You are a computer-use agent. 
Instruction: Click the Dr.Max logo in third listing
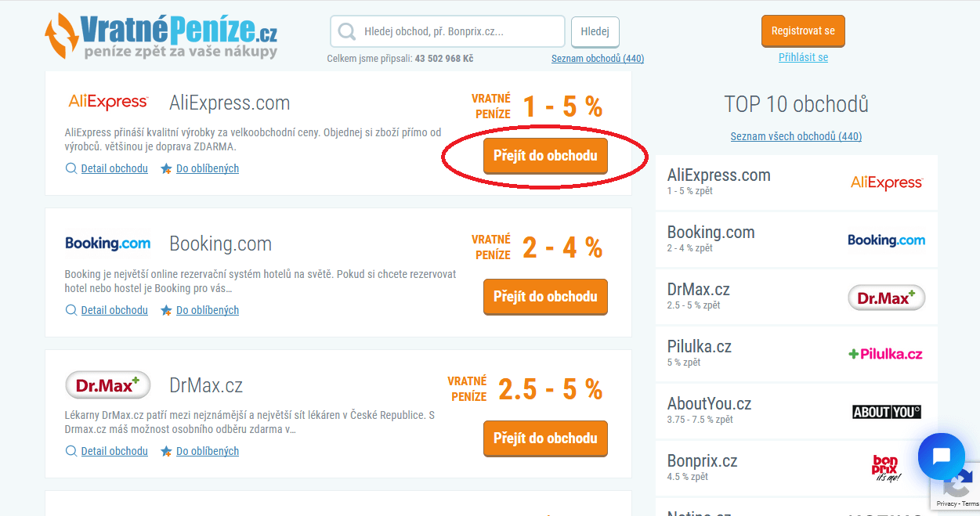pos(108,384)
